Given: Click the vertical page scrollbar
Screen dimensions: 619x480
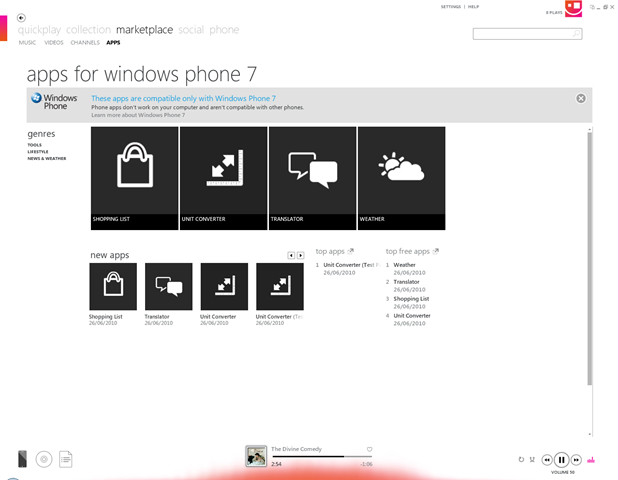Looking at the screenshot, I should point(590,259).
